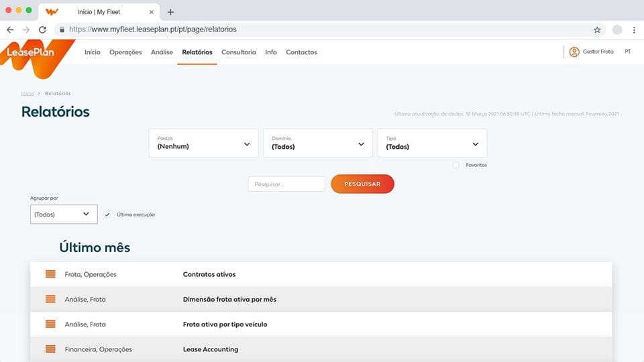This screenshot has height=362, width=644.
Task: Go to the Operações menu
Action: click(x=125, y=52)
